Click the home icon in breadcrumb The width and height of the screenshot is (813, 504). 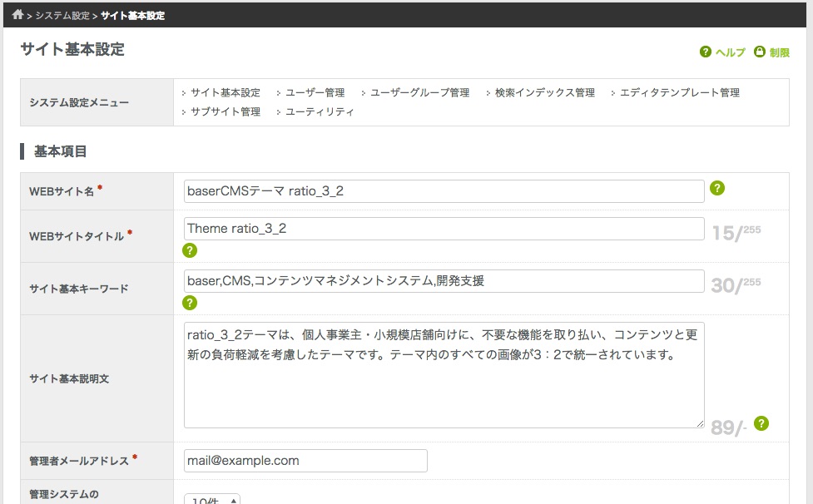(17, 14)
